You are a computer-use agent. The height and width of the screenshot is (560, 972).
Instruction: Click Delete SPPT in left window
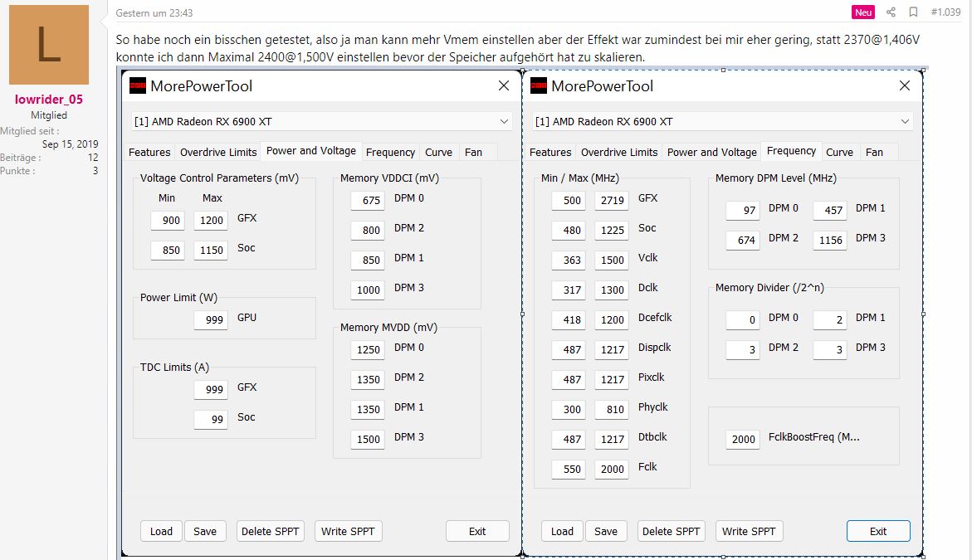tap(271, 531)
